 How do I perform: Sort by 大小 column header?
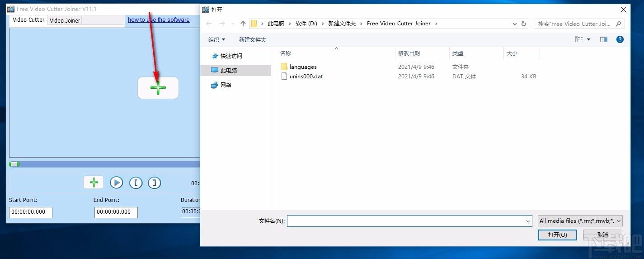coord(512,53)
